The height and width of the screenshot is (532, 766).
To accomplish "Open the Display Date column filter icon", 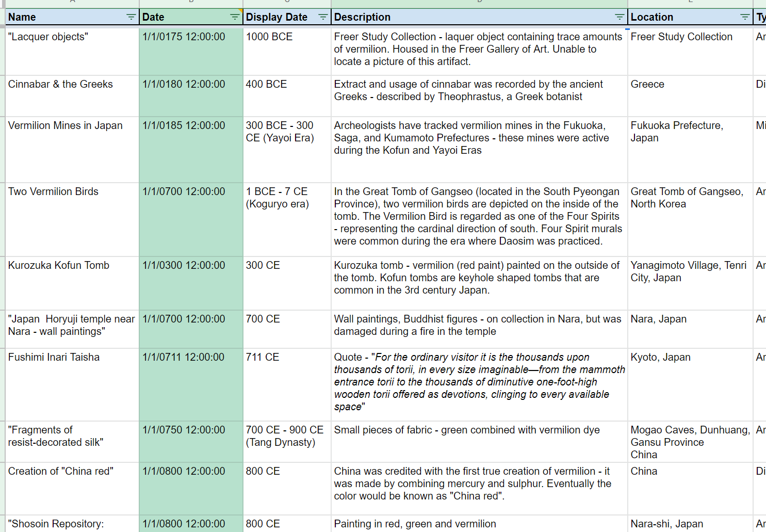I will click(323, 17).
